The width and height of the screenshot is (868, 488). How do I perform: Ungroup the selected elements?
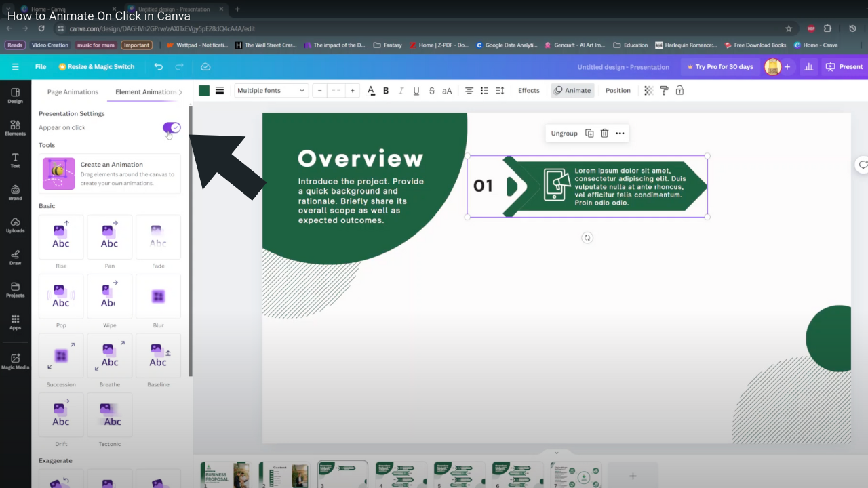564,134
